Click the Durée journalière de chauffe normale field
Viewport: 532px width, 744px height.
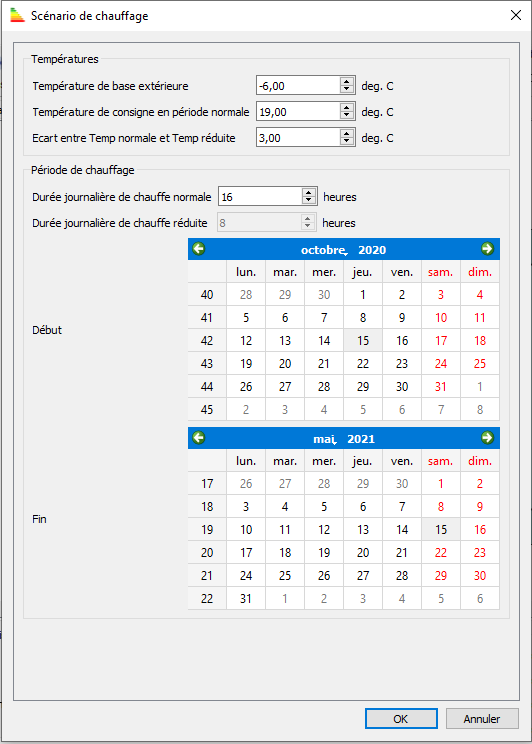[260, 197]
